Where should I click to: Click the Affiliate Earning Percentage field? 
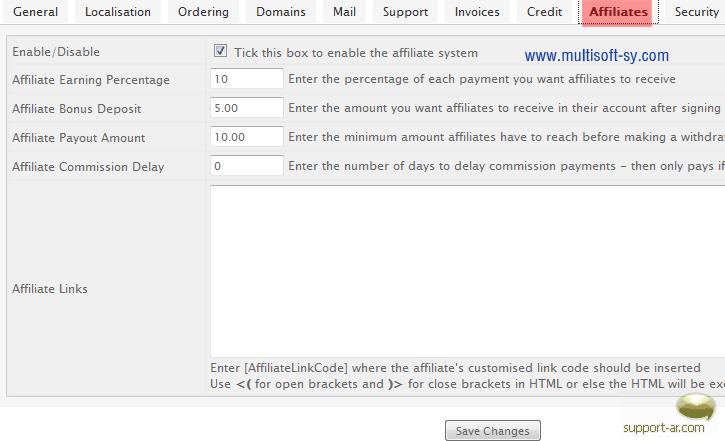click(x=247, y=79)
